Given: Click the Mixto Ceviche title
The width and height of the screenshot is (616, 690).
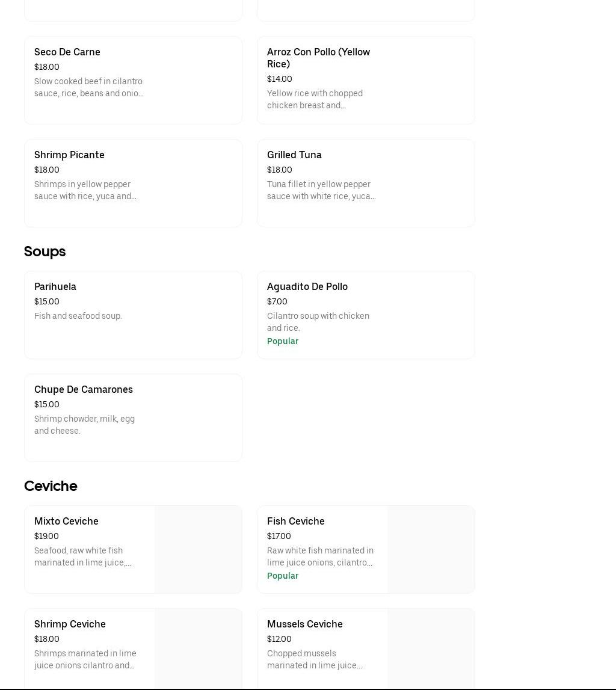Looking at the screenshot, I should (x=66, y=521).
